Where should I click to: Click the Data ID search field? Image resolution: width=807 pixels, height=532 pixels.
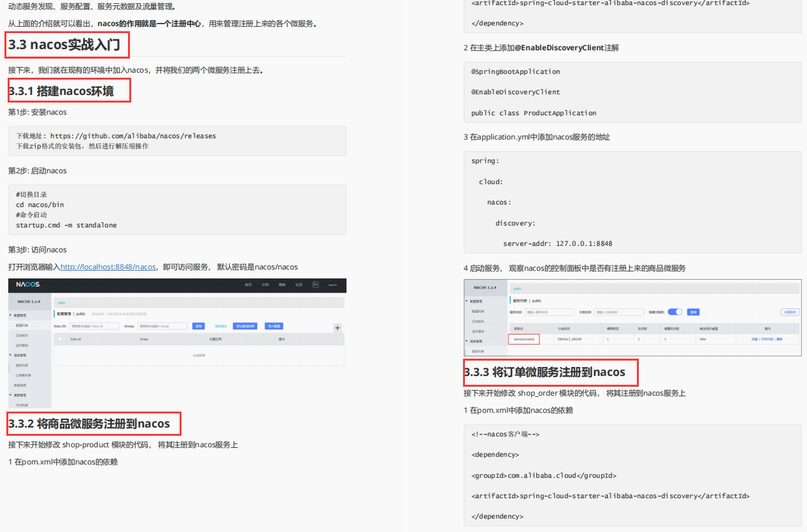94,326
